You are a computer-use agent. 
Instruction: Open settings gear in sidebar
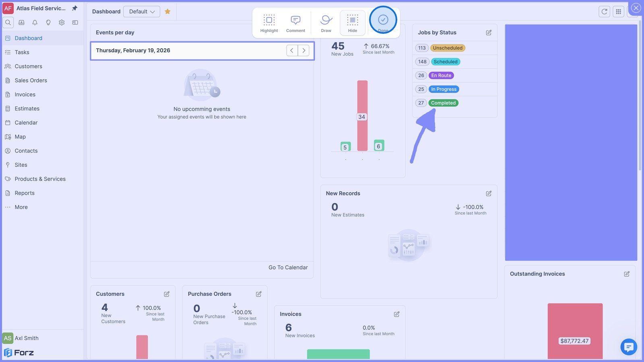point(62,23)
